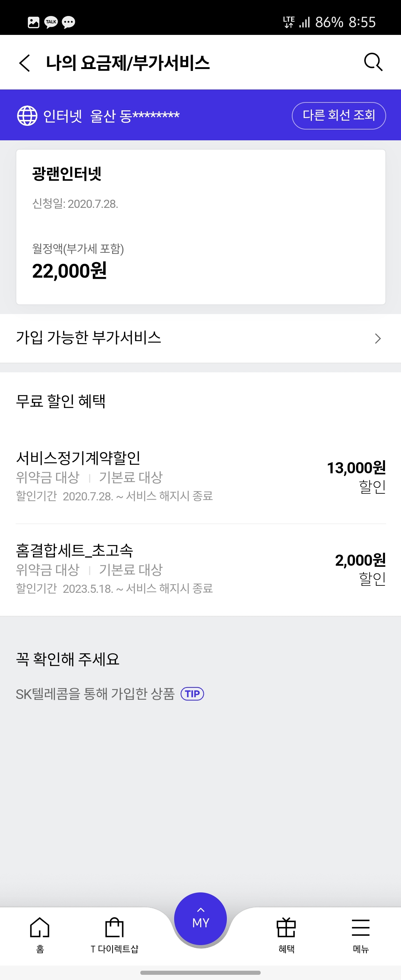Screen dimensions: 401x980
Task: Tap the TIP badge icon
Action: 192,693
